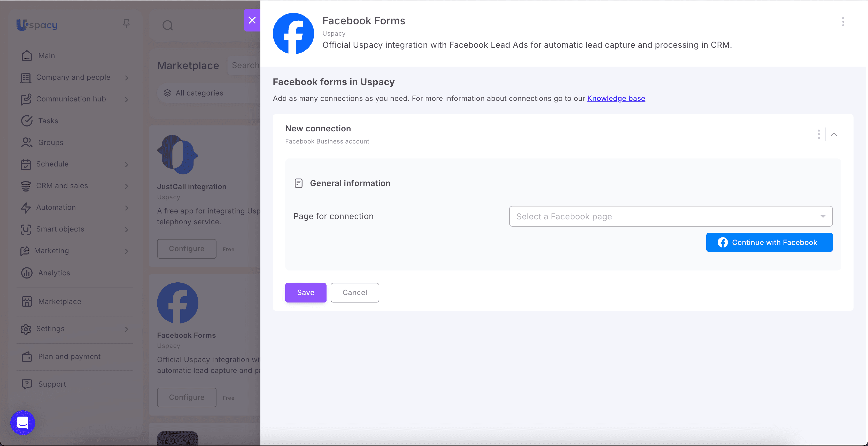Click the JustCall integration logo
This screenshot has height=446, width=868.
coord(177,155)
